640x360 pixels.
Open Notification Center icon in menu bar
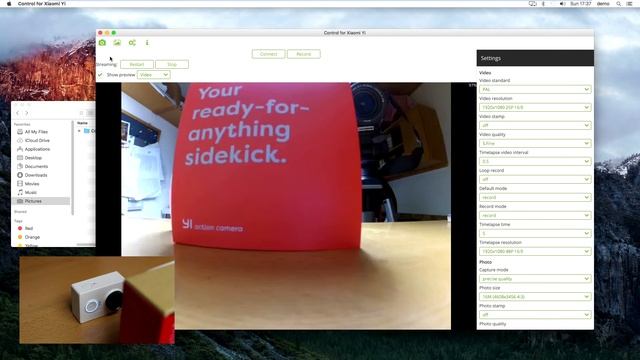pos(629,3)
